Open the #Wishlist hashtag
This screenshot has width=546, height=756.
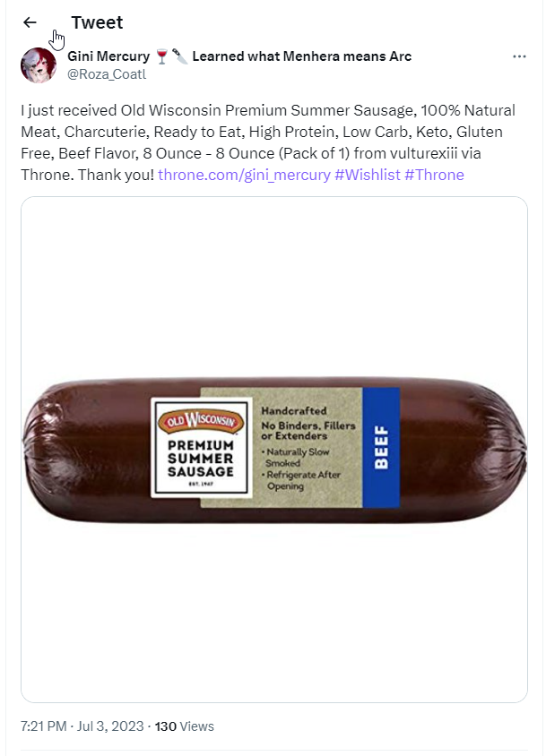pyautogui.click(x=368, y=175)
